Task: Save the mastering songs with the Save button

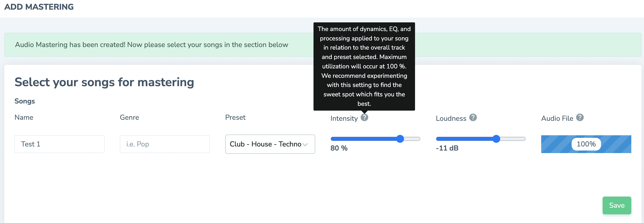Action: 617,205
